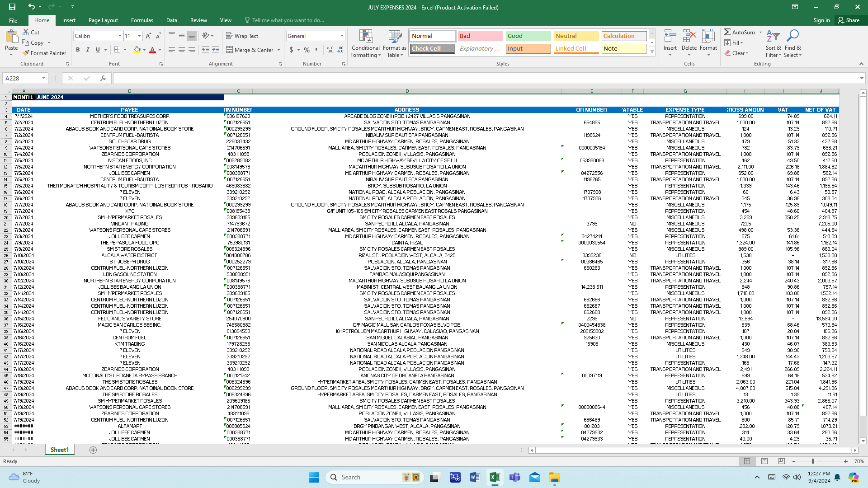Apply percent style format
Image resolution: width=868 pixels, height=488 pixels.
click(x=307, y=50)
